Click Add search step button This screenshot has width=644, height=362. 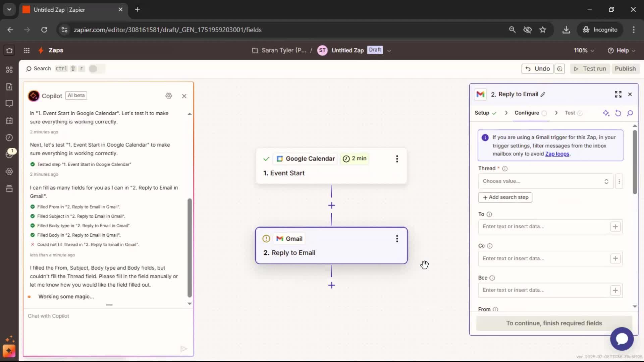click(505, 197)
